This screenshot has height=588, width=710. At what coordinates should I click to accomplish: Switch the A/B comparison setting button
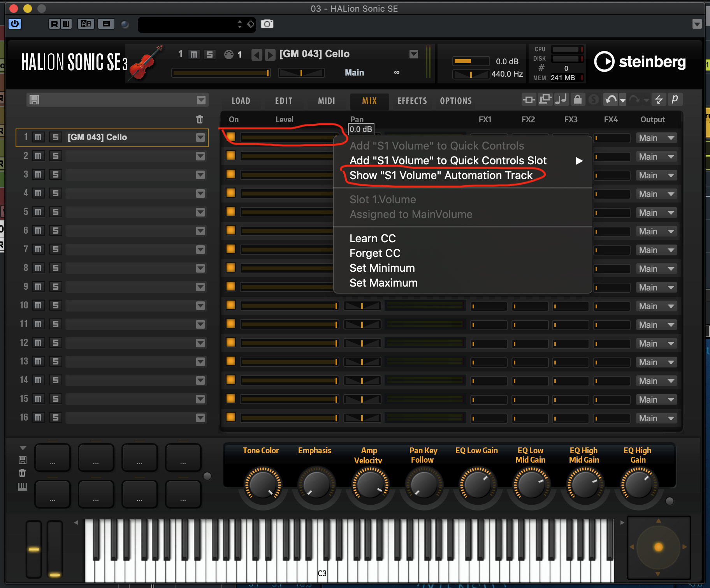(x=86, y=24)
